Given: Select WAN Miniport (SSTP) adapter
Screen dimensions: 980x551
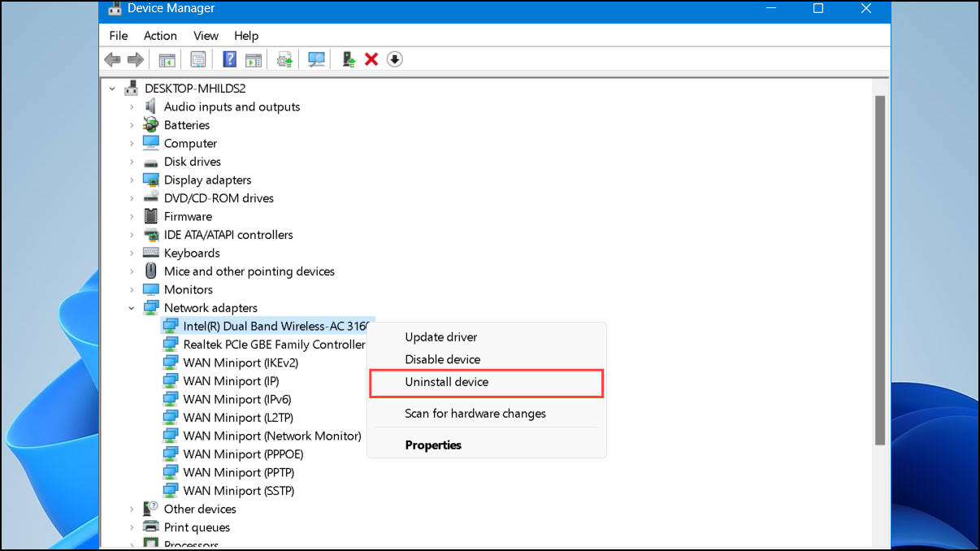Looking at the screenshot, I should coord(239,491).
